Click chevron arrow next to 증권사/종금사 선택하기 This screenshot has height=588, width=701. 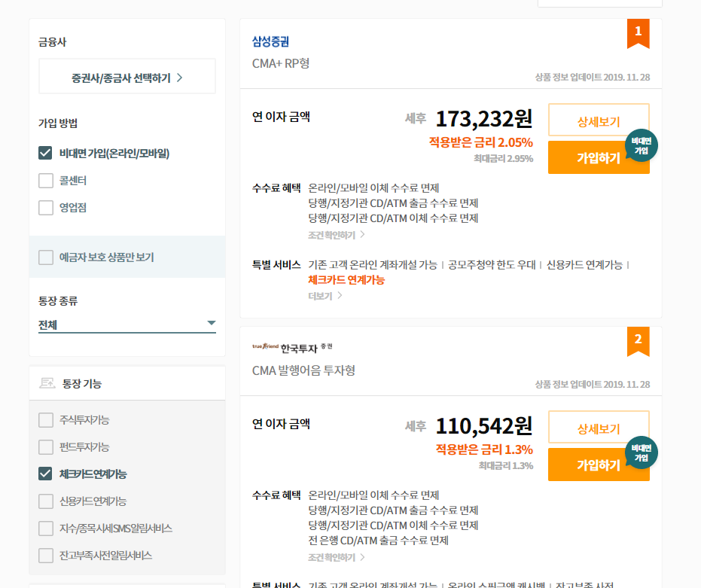point(180,78)
